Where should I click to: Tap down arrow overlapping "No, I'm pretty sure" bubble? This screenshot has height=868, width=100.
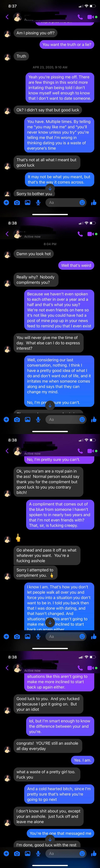pos(50,405)
